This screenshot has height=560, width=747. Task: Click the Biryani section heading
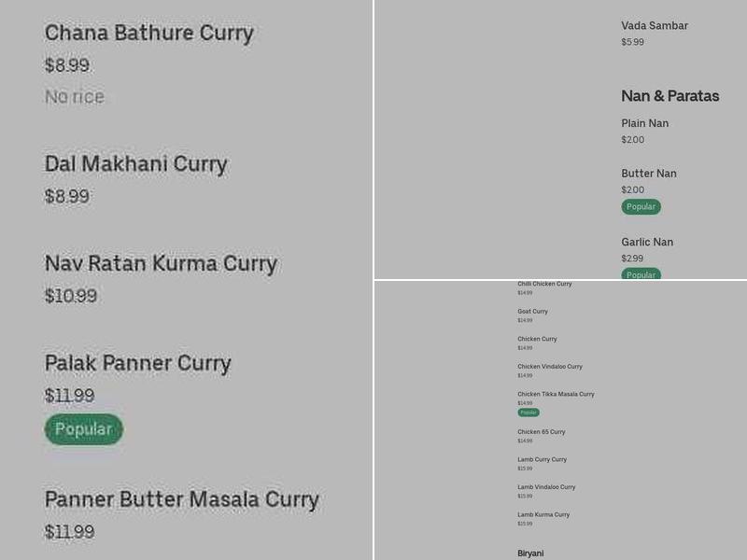tap(530, 553)
